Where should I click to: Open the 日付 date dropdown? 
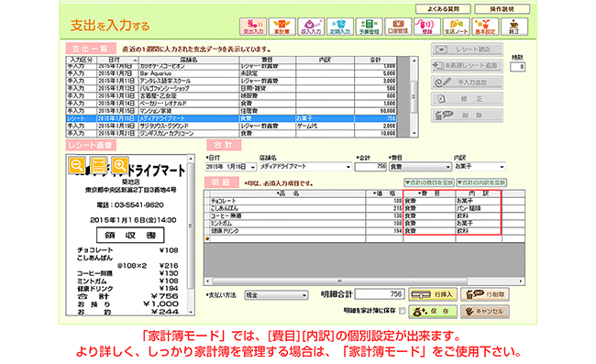(253, 167)
